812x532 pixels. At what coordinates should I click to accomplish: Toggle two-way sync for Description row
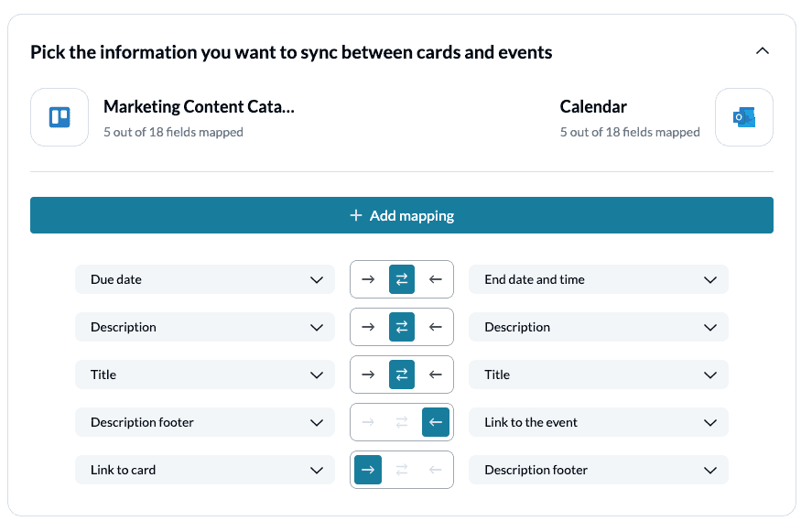pyautogui.click(x=402, y=327)
